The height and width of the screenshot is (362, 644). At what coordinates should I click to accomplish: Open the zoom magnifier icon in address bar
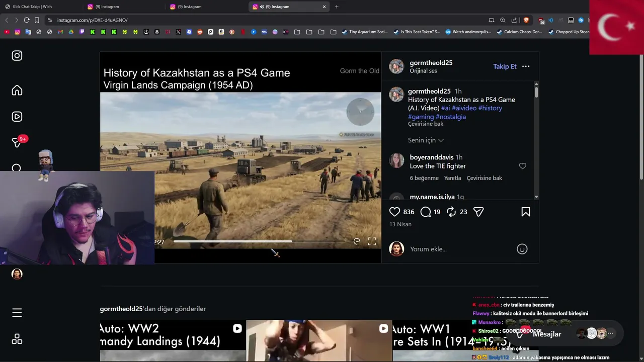pos(503,20)
